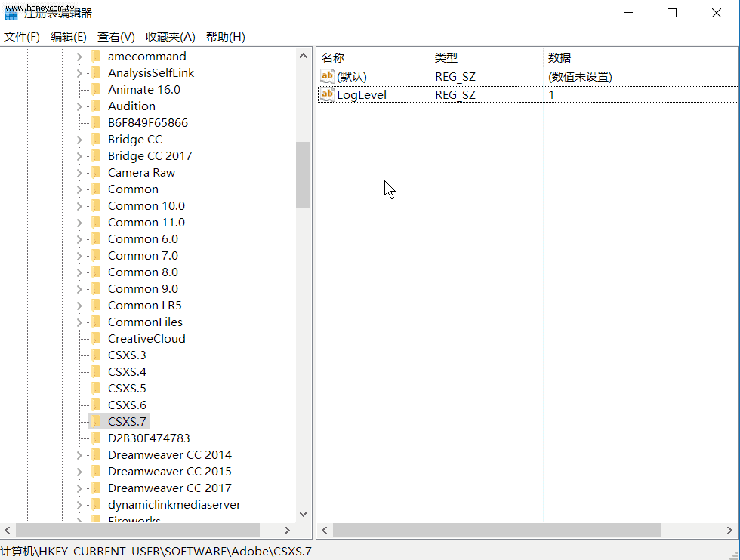Click the amecommand folder icon
Image resolution: width=740 pixels, height=560 pixels.
point(96,57)
